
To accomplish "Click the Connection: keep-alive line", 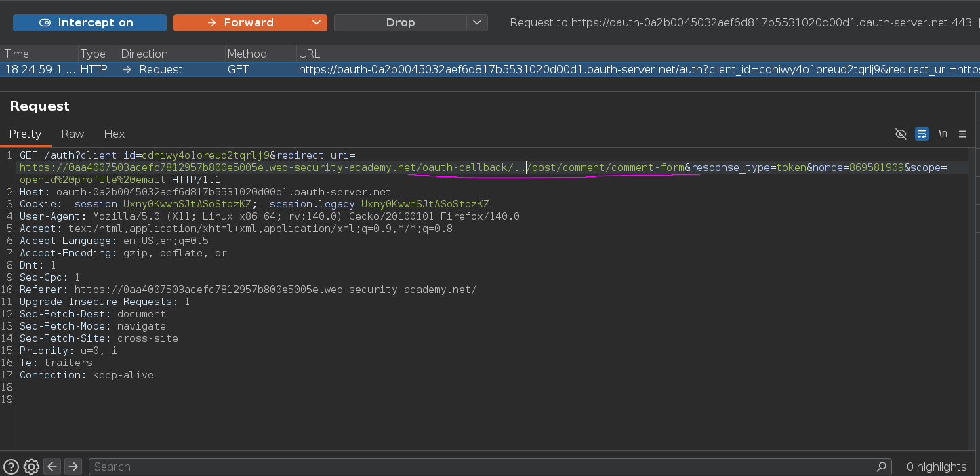I will click(x=87, y=375).
